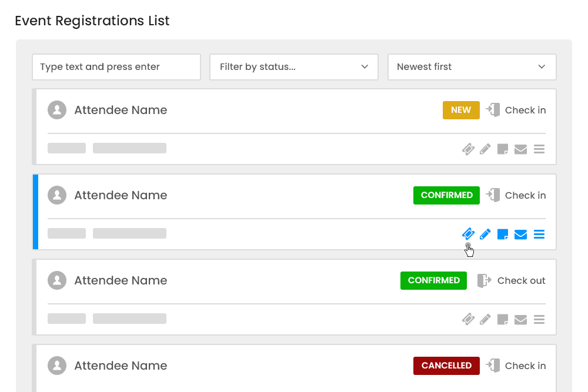Click the envelope icon on the Check out row
Viewport: 588px width, 392px height.
tap(520, 319)
